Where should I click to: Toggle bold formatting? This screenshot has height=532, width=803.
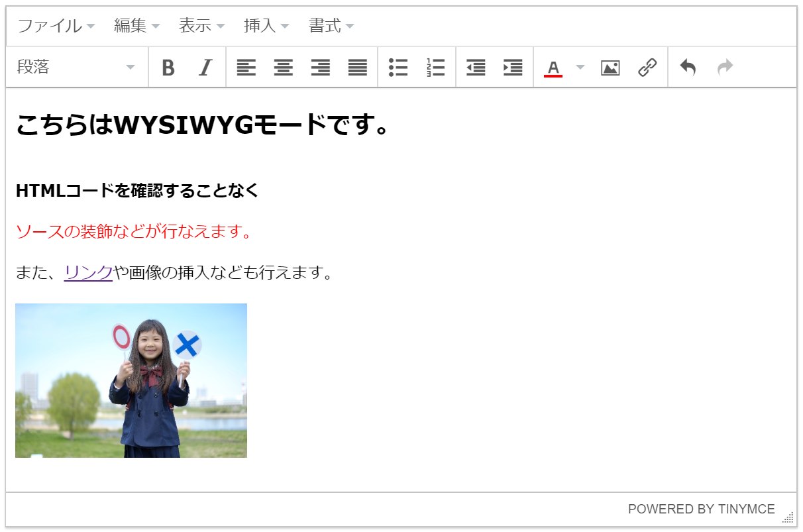(x=168, y=68)
